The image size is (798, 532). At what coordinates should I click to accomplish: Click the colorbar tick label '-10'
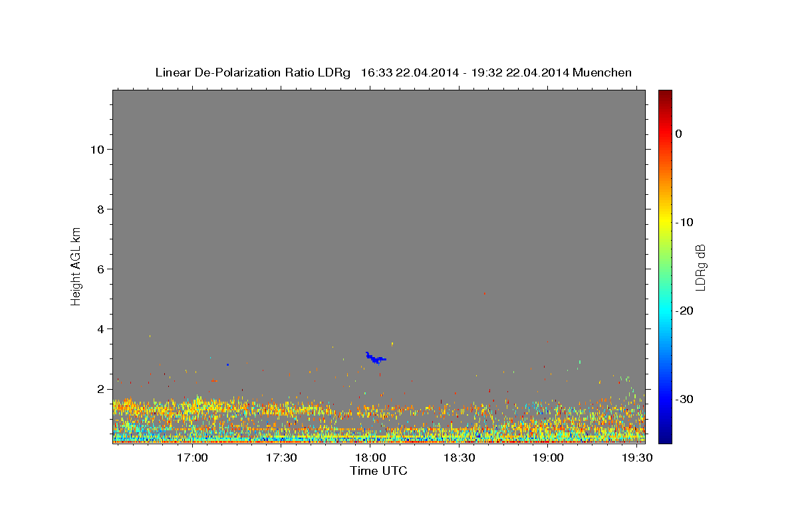[685, 222]
